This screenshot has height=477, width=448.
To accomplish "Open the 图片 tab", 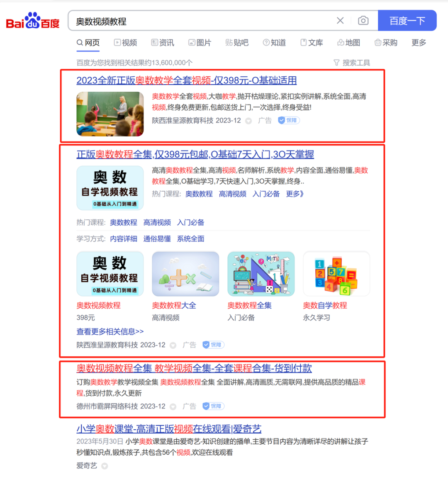I will click(200, 43).
